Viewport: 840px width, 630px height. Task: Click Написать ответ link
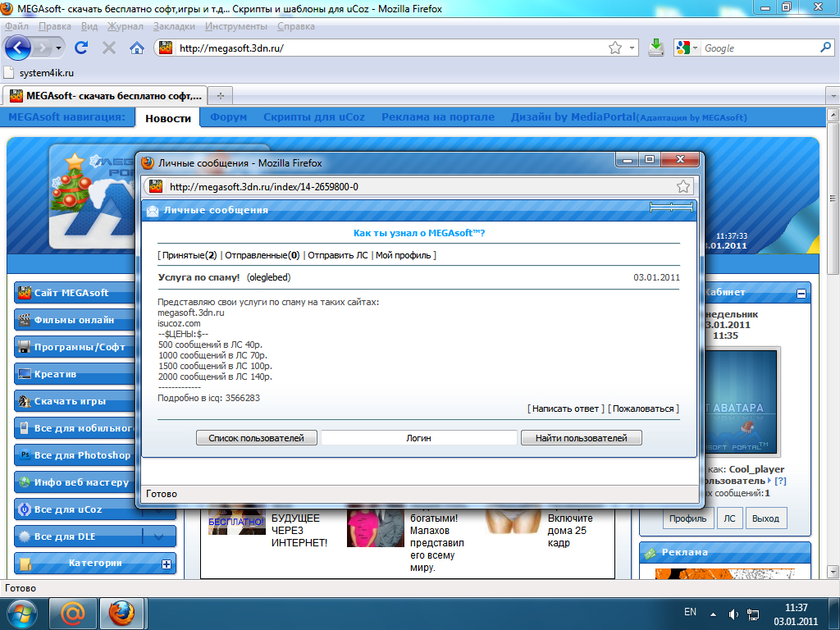[565, 409]
